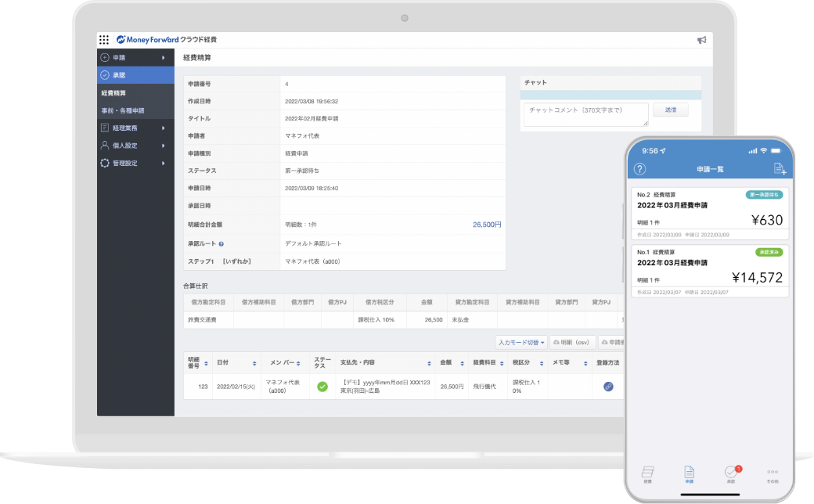Tap the help question mark on phone
The image size is (814, 504).
click(x=640, y=169)
